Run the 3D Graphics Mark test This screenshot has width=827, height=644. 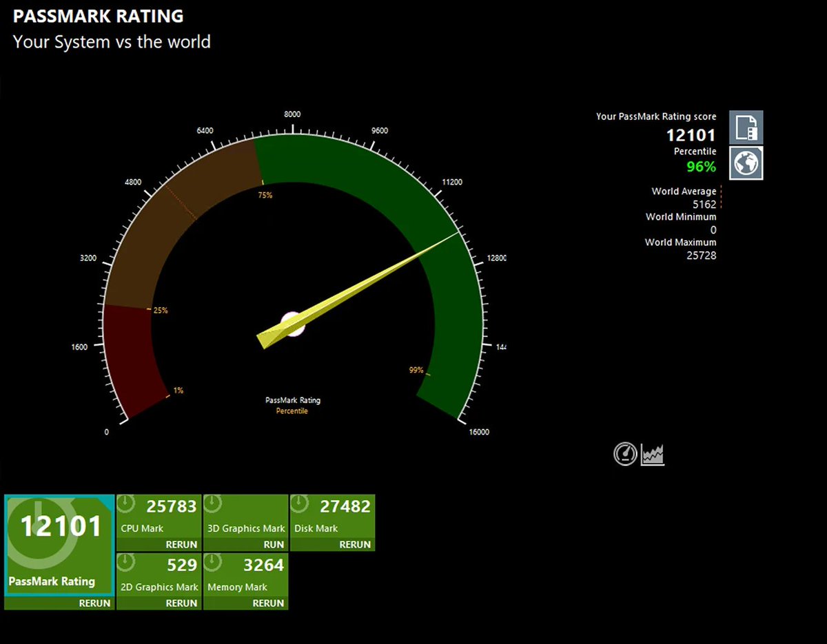coord(274,544)
